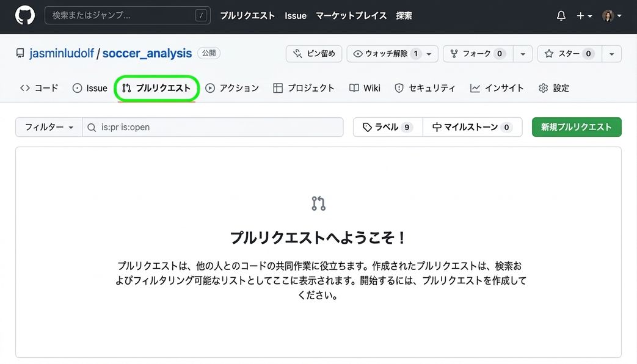The image size is (637, 364).
Task: Click the 公開 visibility badge
Action: click(209, 53)
